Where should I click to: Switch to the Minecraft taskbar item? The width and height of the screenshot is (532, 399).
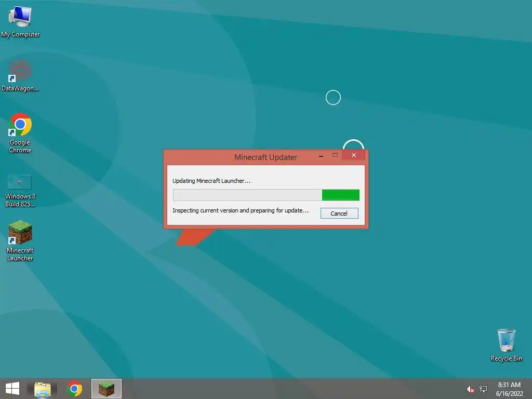106,389
